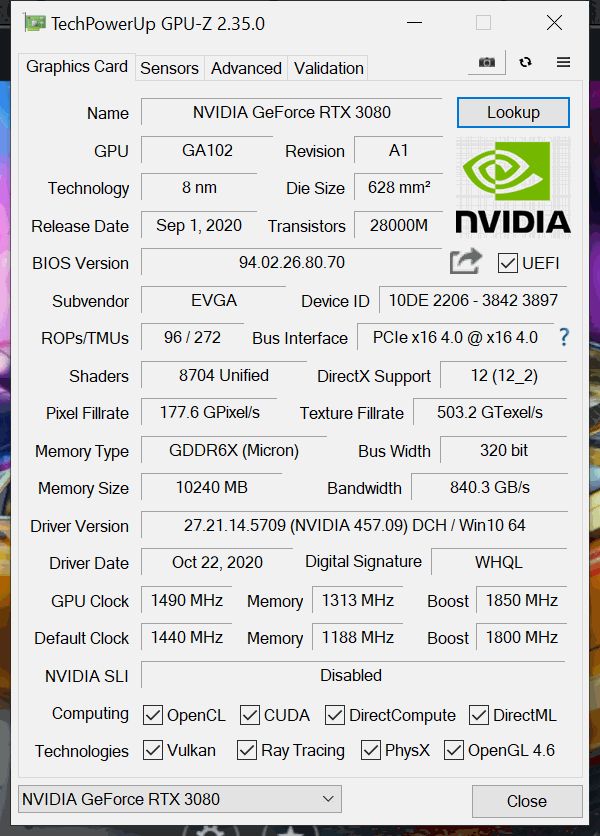
Task: Click the Lookup button
Action: point(513,112)
